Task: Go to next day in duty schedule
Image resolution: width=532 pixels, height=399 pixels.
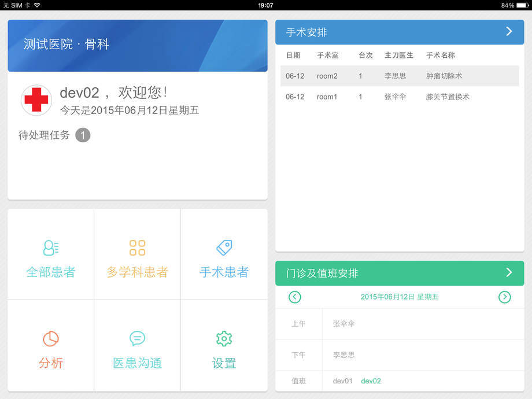Action: [x=504, y=297]
